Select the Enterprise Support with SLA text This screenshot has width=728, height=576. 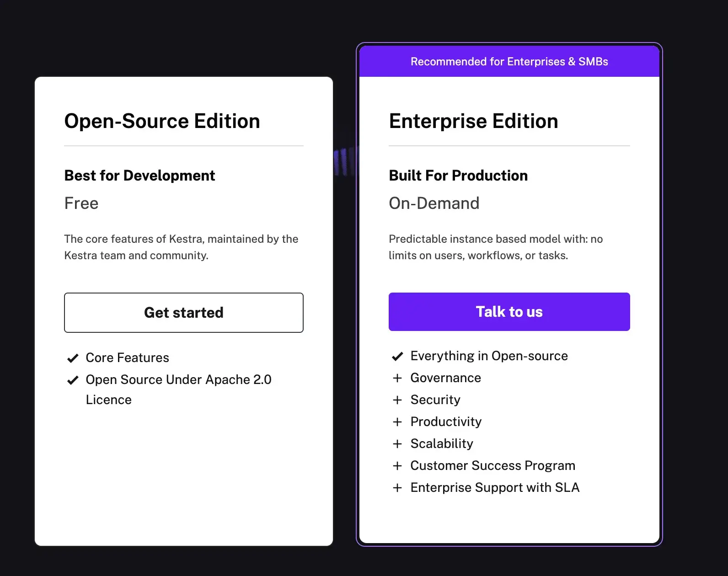[x=495, y=488]
